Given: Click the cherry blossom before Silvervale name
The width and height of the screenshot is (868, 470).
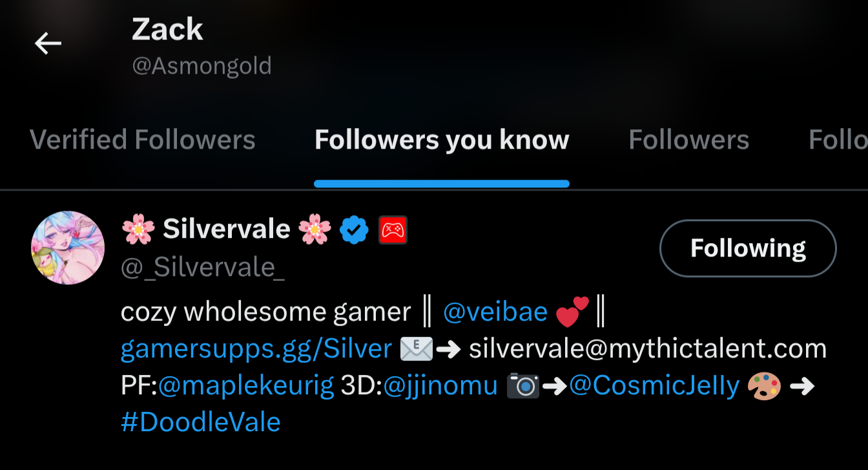Looking at the screenshot, I should (138, 230).
